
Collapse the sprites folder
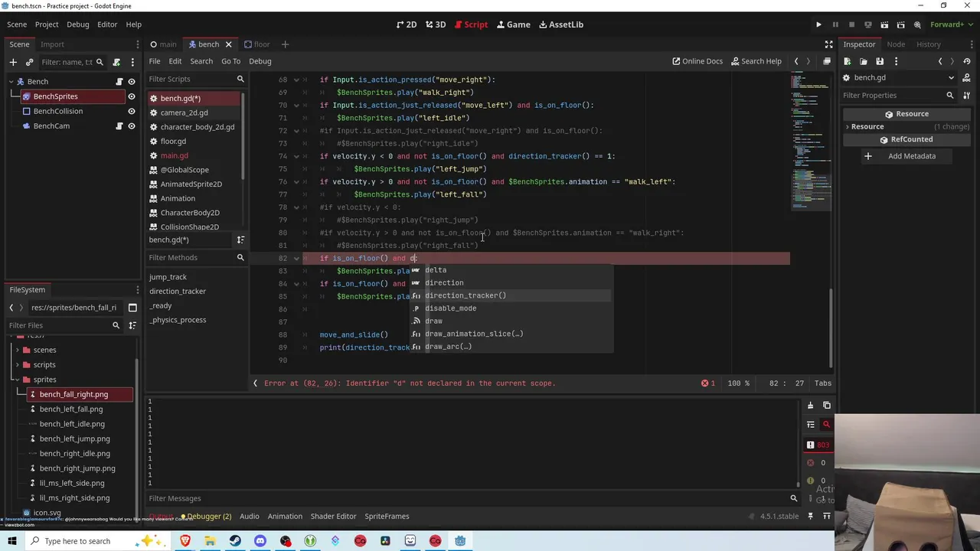[x=17, y=380]
